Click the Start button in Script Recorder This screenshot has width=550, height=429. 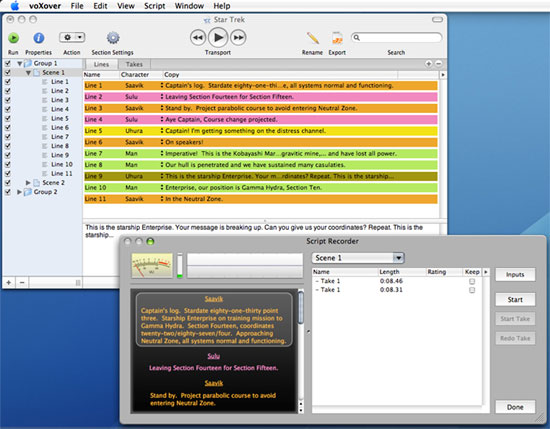(x=515, y=300)
